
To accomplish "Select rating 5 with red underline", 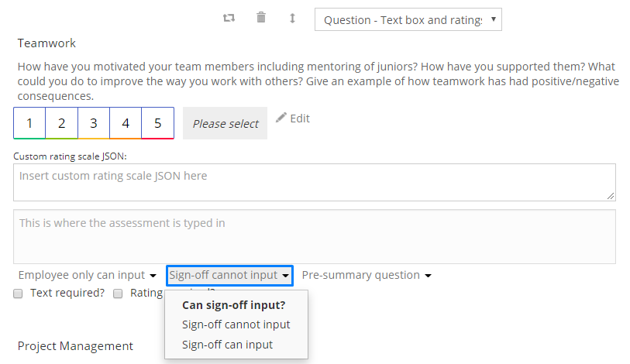I will tap(158, 123).
